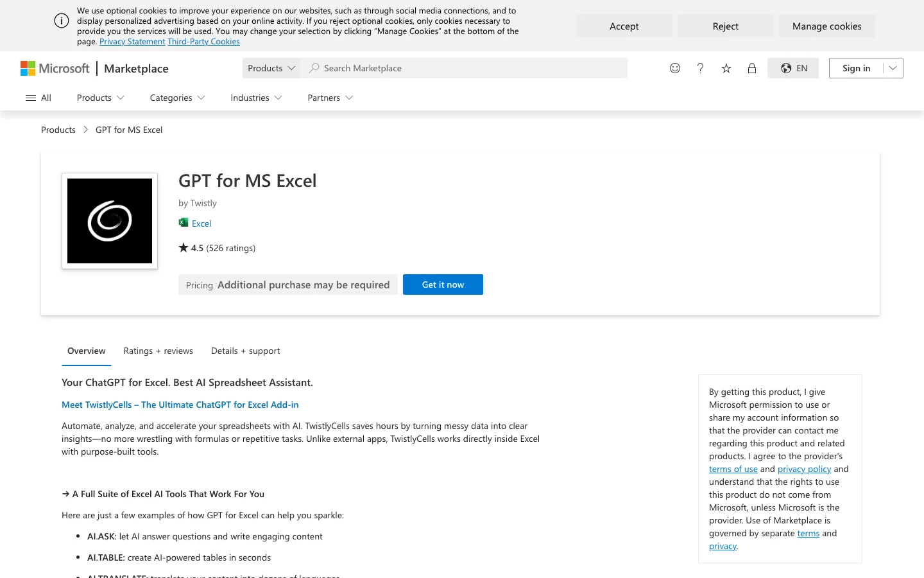Open Manage cookies
The height and width of the screenshot is (578, 924).
(x=827, y=26)
